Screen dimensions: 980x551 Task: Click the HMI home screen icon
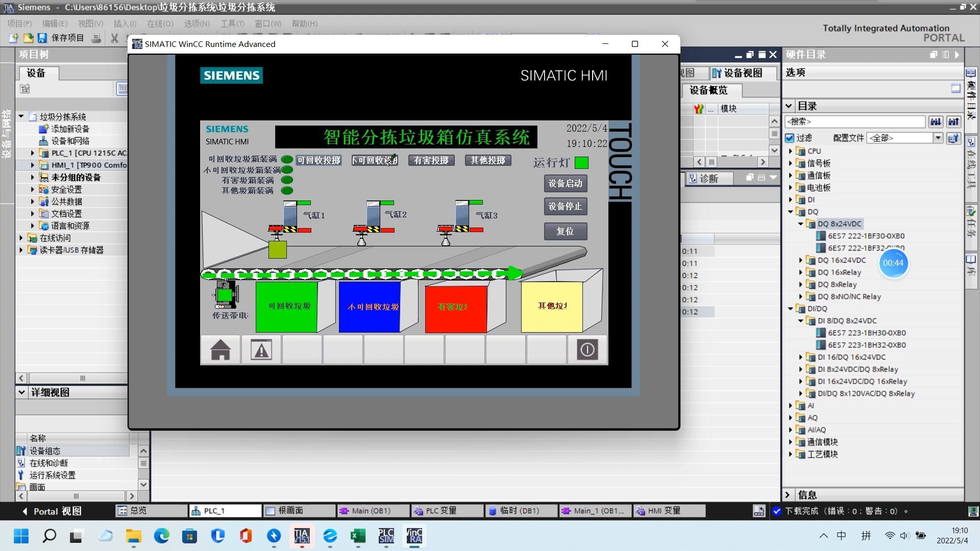[x=220, y=350]
